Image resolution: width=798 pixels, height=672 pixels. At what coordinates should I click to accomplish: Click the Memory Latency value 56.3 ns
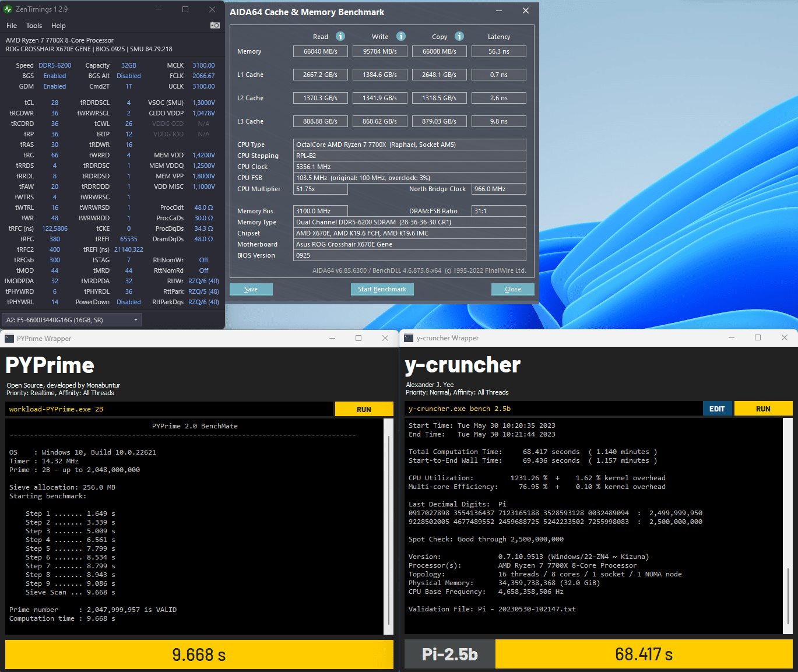pyautogui.click(x=499, y=51)
